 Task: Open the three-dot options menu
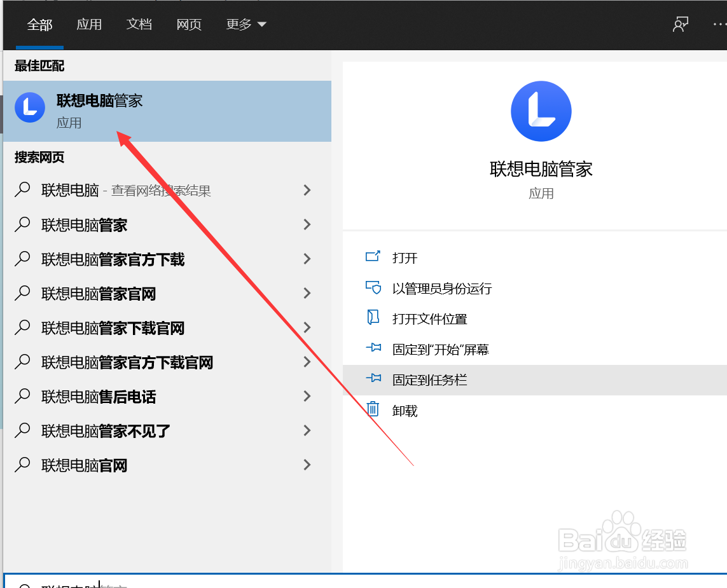point(719,25)
